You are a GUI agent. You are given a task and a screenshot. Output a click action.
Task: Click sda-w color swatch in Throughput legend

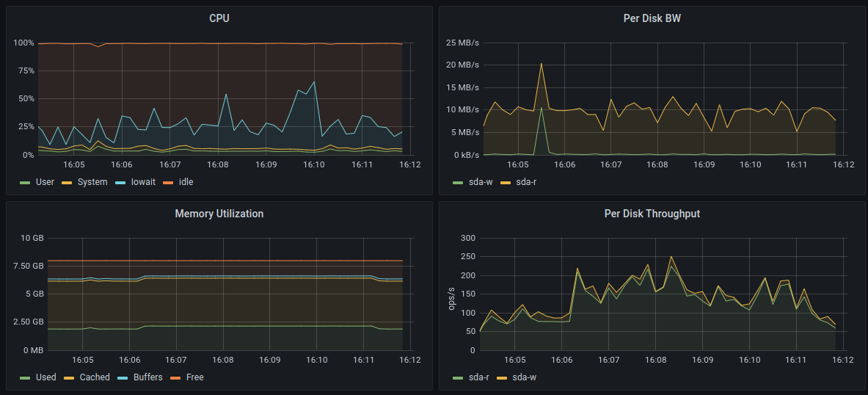503,378
